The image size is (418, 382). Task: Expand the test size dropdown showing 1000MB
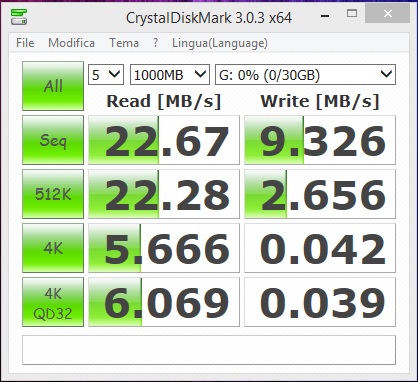(170, 74)
